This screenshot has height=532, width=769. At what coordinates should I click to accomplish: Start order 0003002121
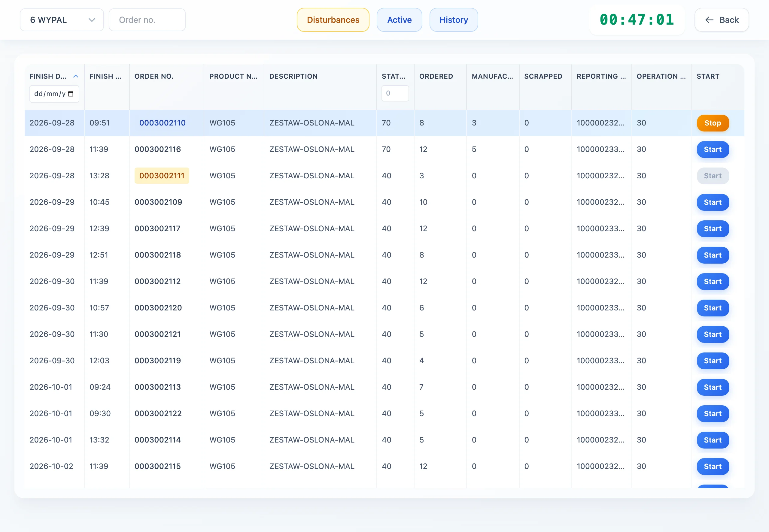(713, 334)
